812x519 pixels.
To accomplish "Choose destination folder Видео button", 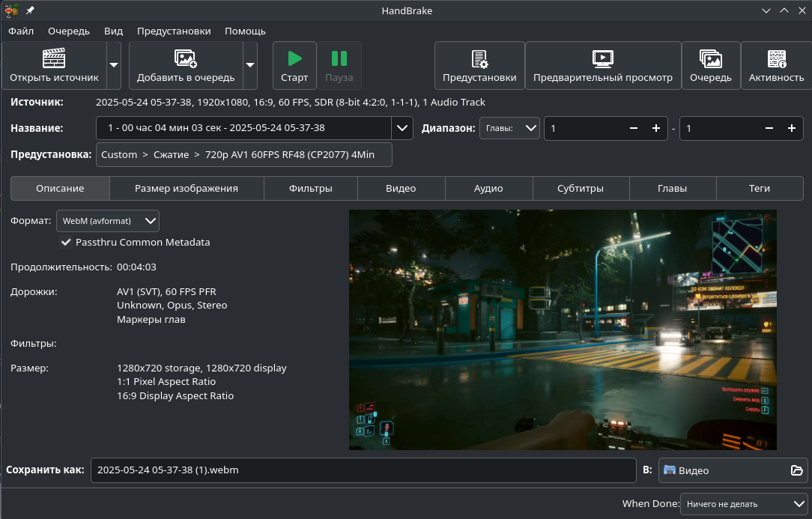I will click(733, 470).
